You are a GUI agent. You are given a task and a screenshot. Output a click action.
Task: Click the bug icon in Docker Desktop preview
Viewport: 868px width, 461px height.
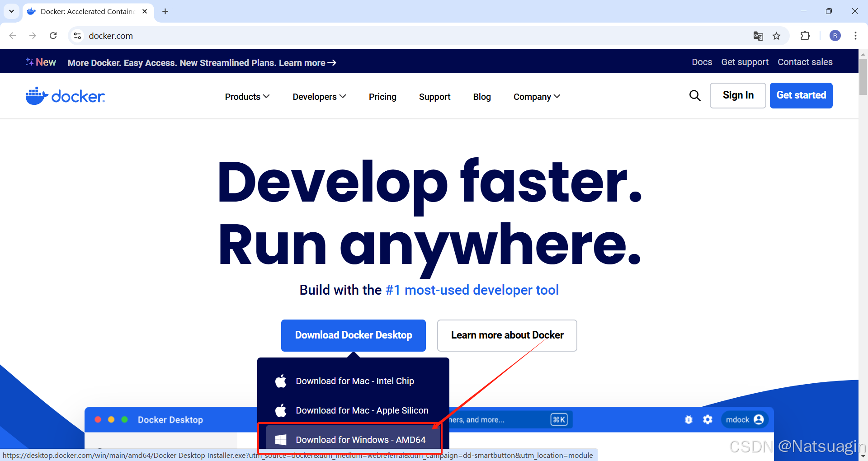[x=689, y=420]
